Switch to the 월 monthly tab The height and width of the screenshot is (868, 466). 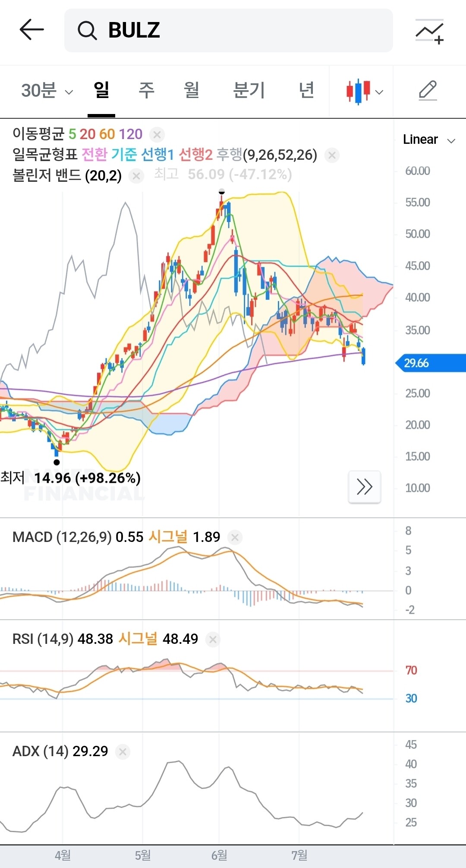point(191,90)
